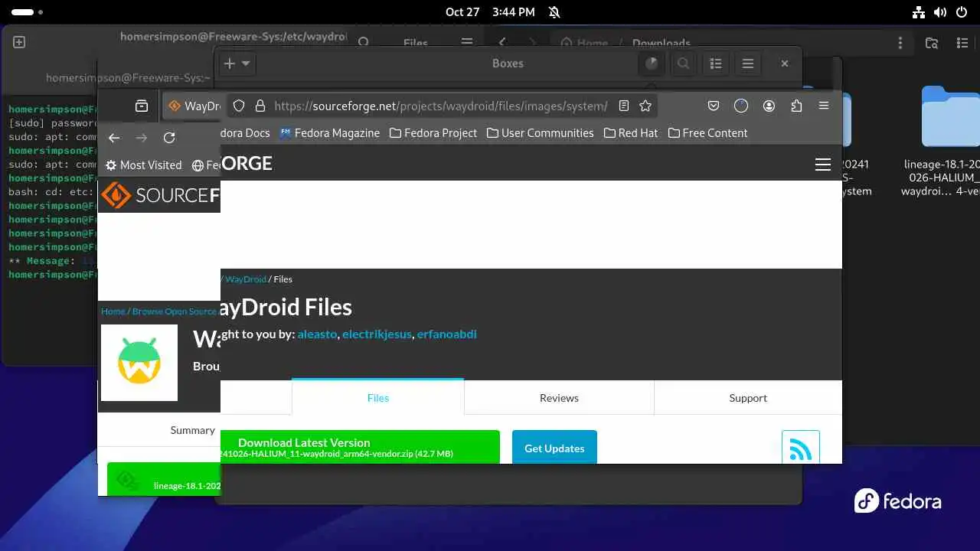Viewport: 980px width, 551px height.
Task: Click the search folder icon in Files
Action: (932, 43)
